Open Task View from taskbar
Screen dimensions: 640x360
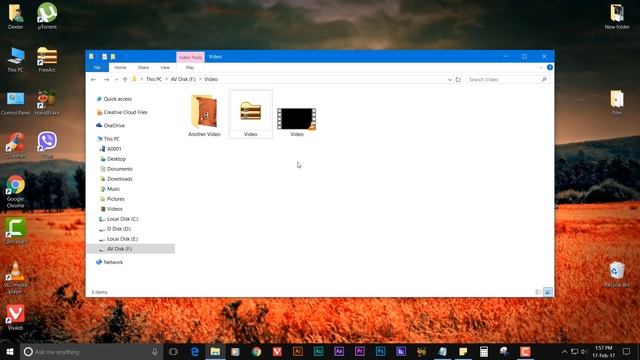(x=173, y=351)
